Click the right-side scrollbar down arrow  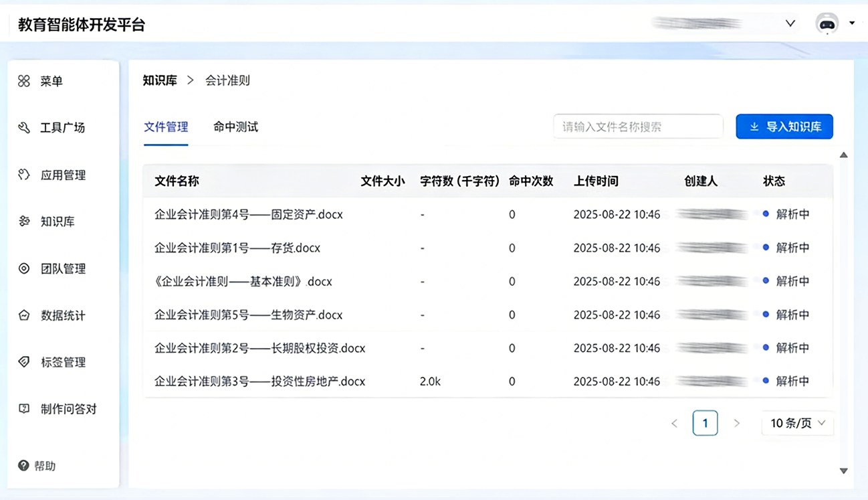pos(843,470)
